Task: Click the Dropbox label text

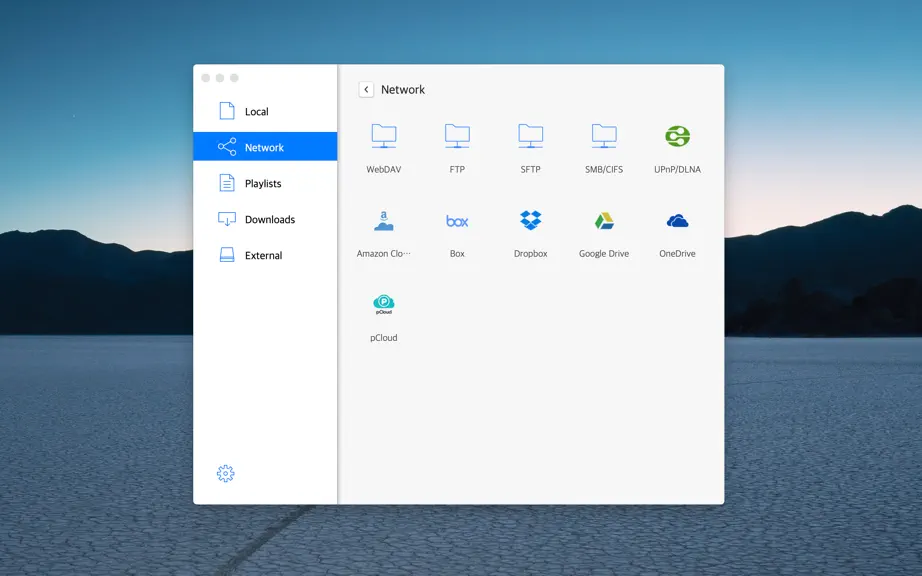Action: 530,253
